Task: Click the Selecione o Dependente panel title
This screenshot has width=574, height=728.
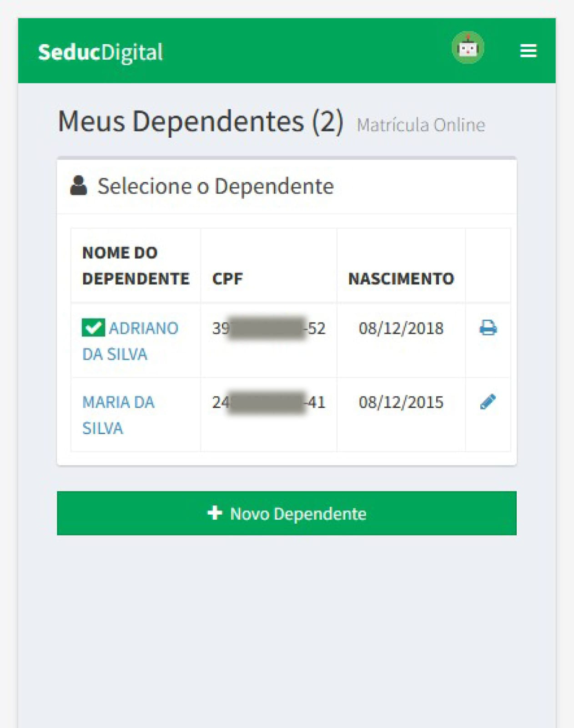Action: tap(216, 186)
